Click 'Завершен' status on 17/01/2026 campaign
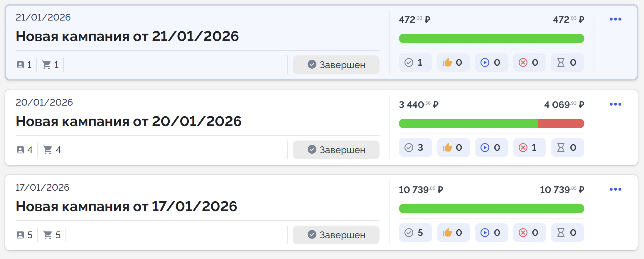 pyautogui.click(x=336, y=235)
